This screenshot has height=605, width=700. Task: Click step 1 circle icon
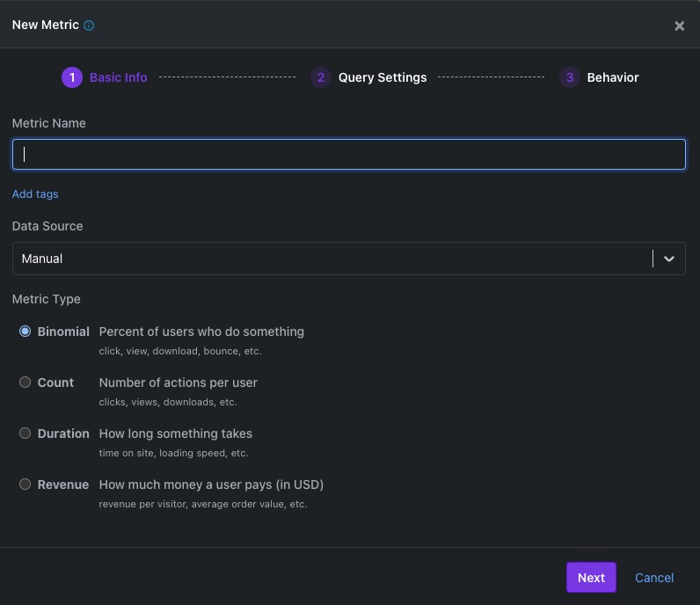click(72, 77)
